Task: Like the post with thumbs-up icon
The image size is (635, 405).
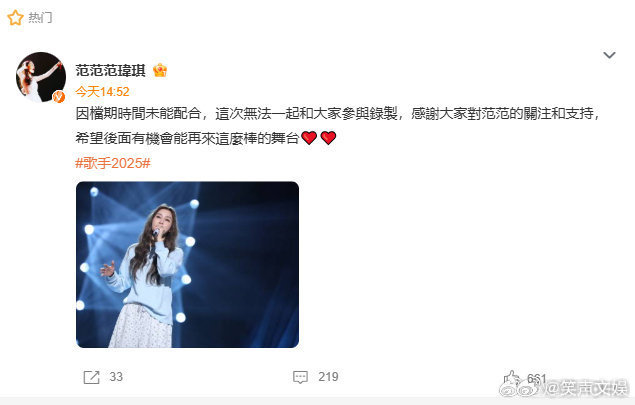Action: click(511, 377)
